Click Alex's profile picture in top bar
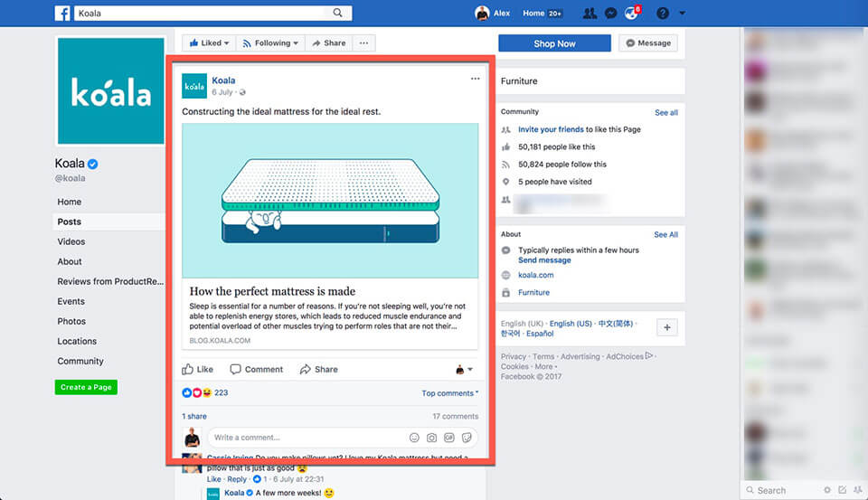This screenshot has width=868, height=500. (482, 14)
